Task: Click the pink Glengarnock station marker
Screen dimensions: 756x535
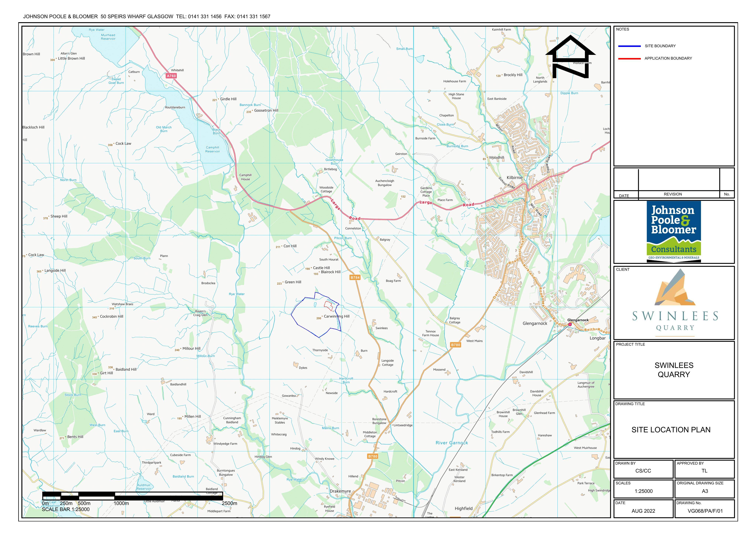Action: pos(570,325)
